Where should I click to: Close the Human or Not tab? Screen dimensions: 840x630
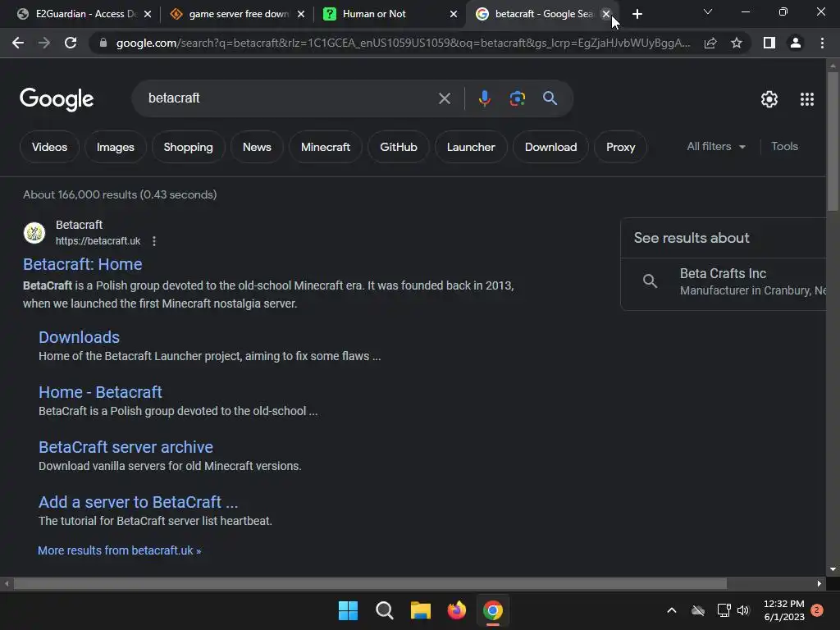[454, 14]
